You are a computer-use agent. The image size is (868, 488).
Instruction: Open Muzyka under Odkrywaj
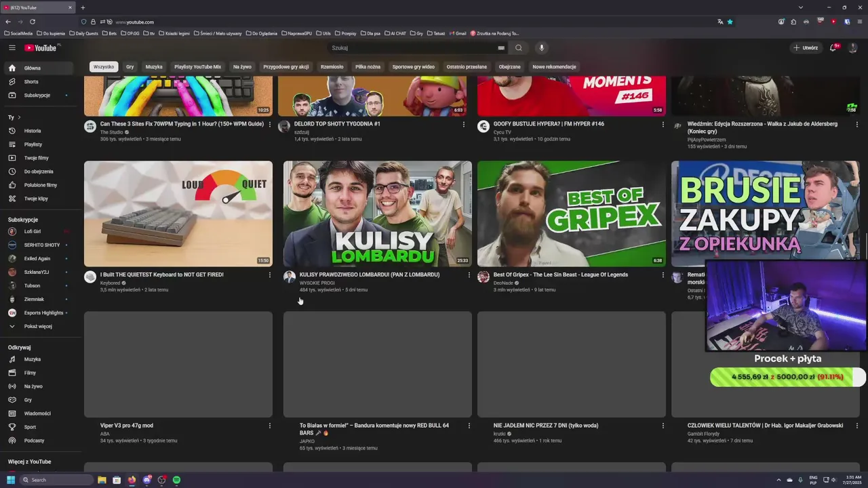(37, 359)
